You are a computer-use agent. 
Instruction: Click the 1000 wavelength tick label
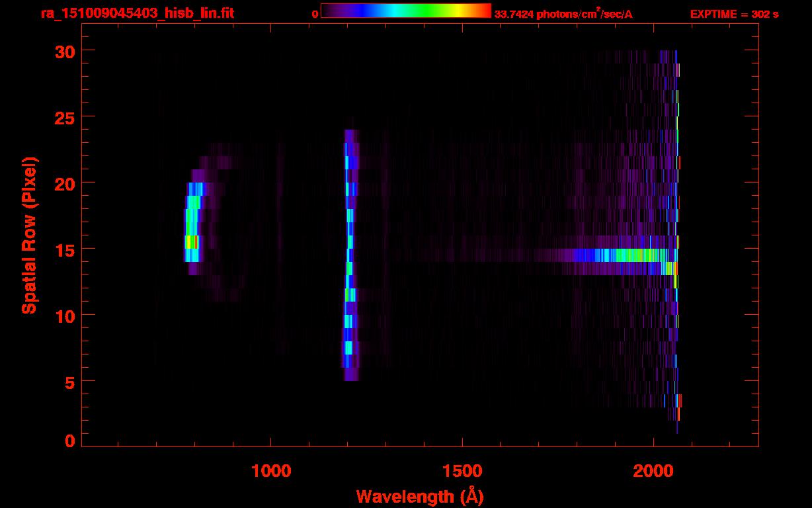(271, 471)
